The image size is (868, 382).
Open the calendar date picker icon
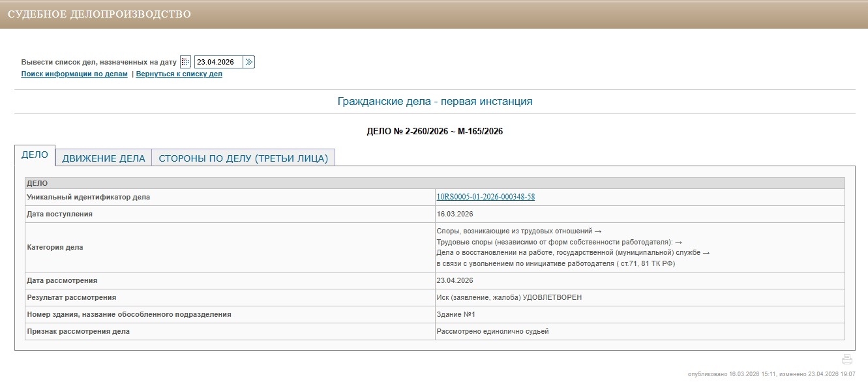tap(185, 62)
